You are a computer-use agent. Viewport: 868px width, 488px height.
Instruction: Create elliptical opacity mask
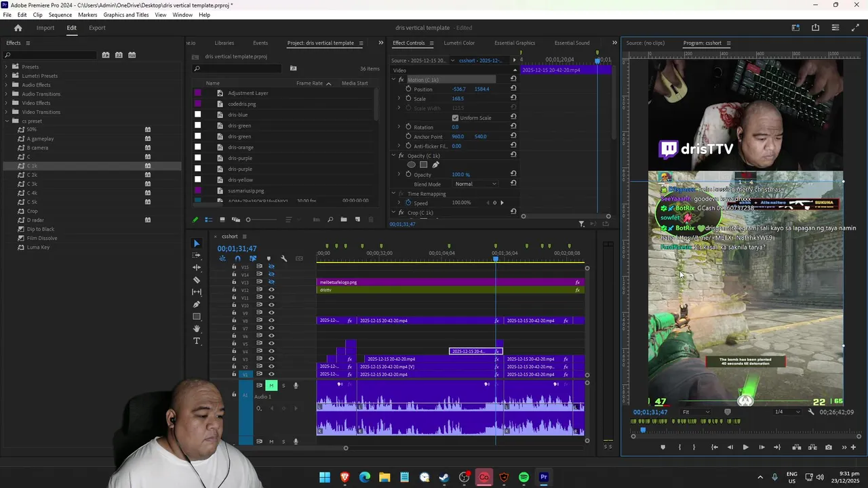click(x=411, y=165)
